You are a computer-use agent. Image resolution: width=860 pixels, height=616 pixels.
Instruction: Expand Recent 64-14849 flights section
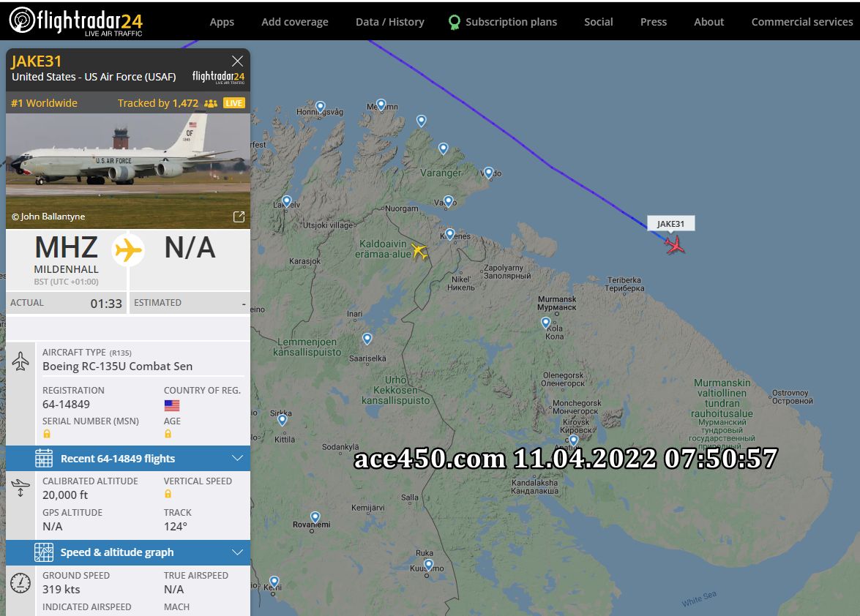pos(128,458)
